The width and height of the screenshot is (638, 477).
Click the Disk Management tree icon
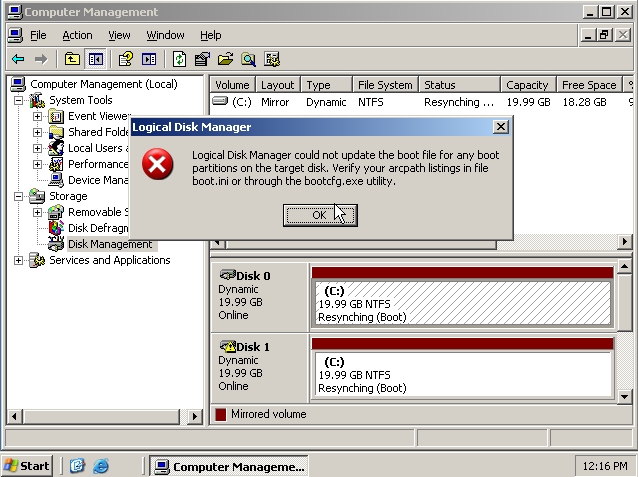click(x=56, y=243)
